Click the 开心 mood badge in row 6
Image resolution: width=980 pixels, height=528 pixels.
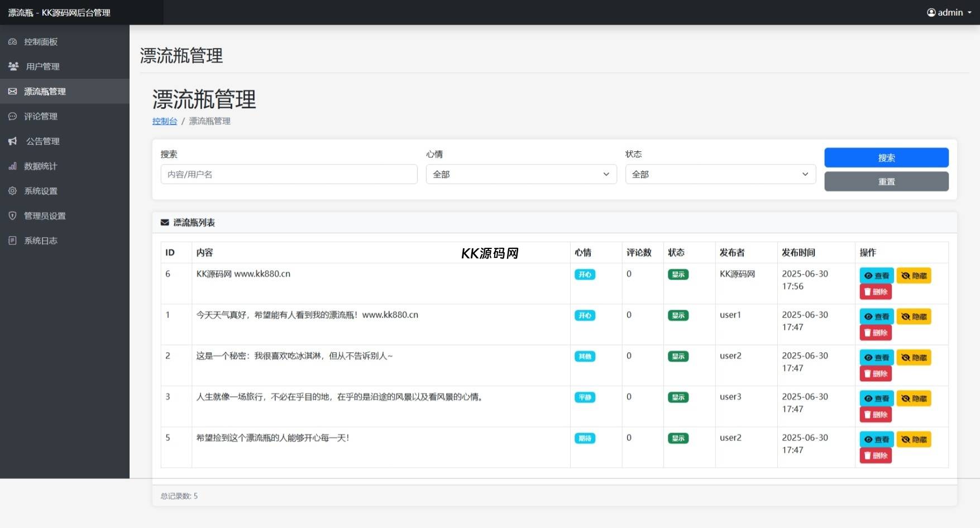pyautogui.click(x=585, y=275)
